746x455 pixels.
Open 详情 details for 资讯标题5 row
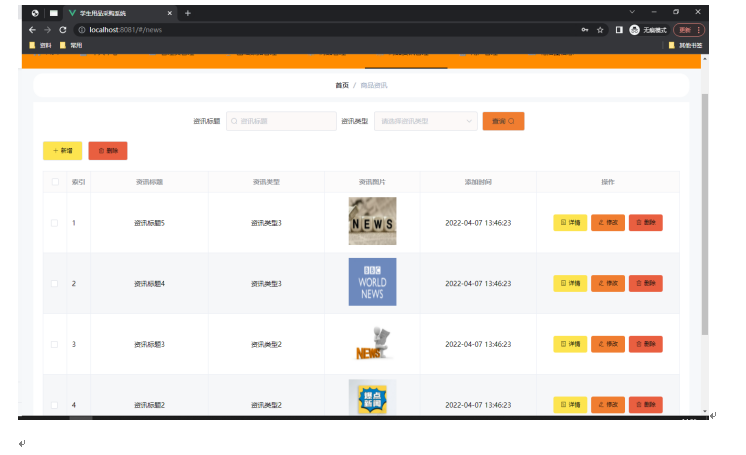(x=570, y=222)
